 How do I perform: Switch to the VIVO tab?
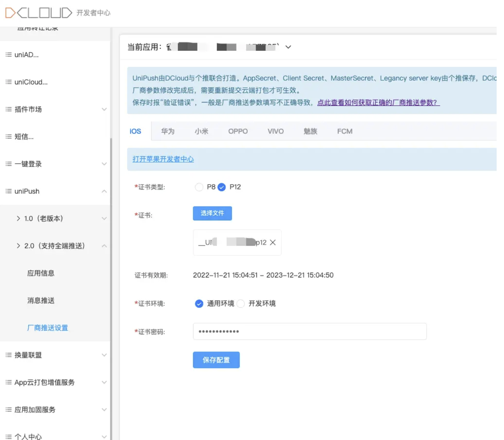pyautogui.click(x=276, y=131)
